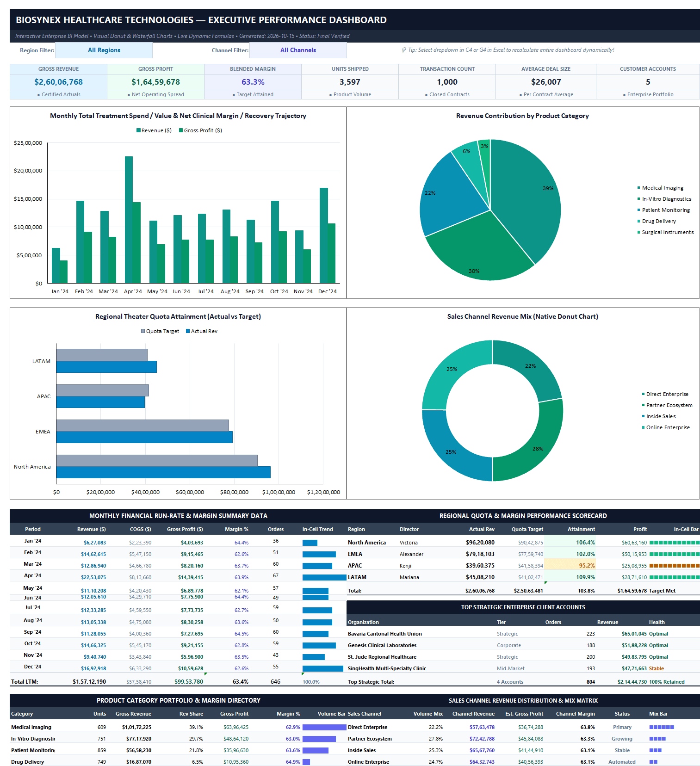This screenshot has height=766, width=700.
Task: Click the Bavaria Cantonal Health Union row name
Action: pos(385,634)
